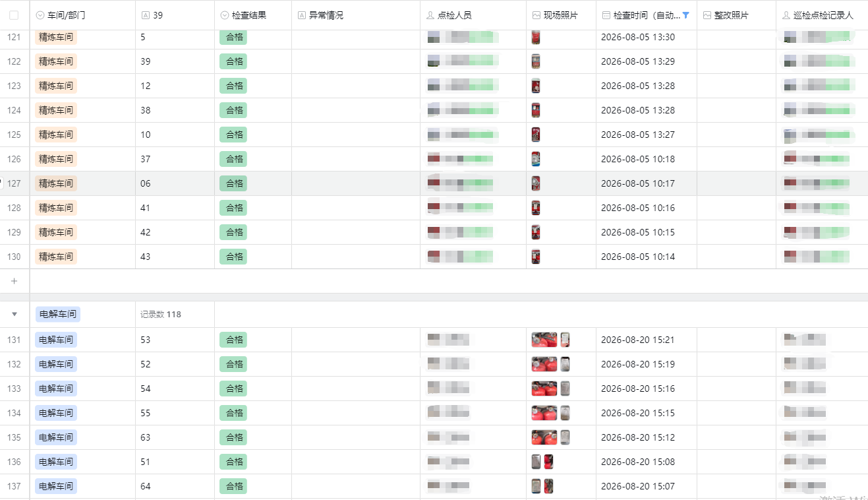Tick the select-all checkbox in header row

(14, 15)
